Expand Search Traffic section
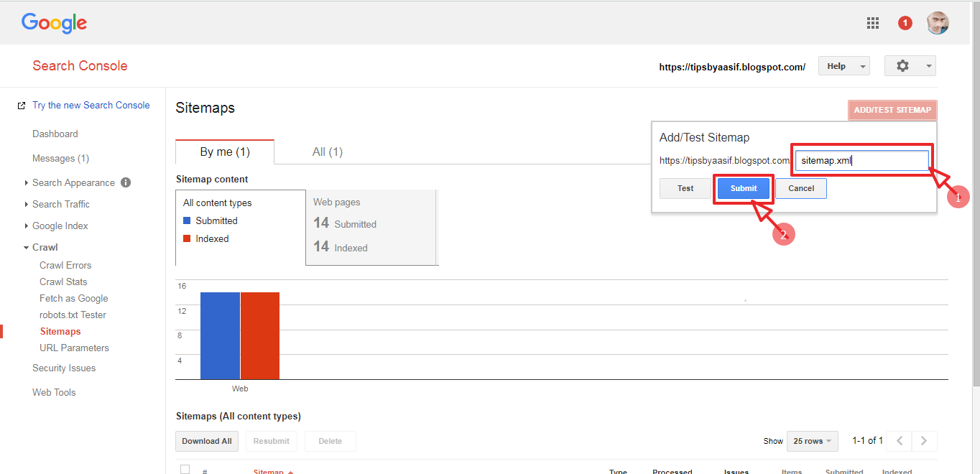Screen dimensions: 980x474 tap(27, 205)
